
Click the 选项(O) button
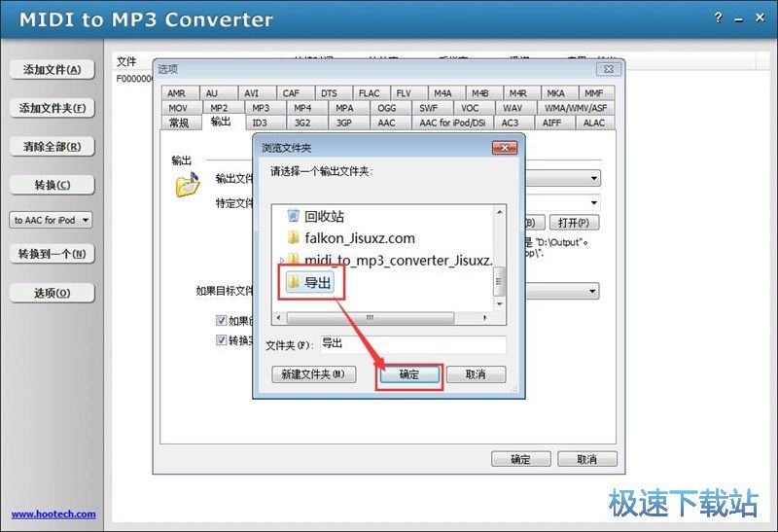53,293
